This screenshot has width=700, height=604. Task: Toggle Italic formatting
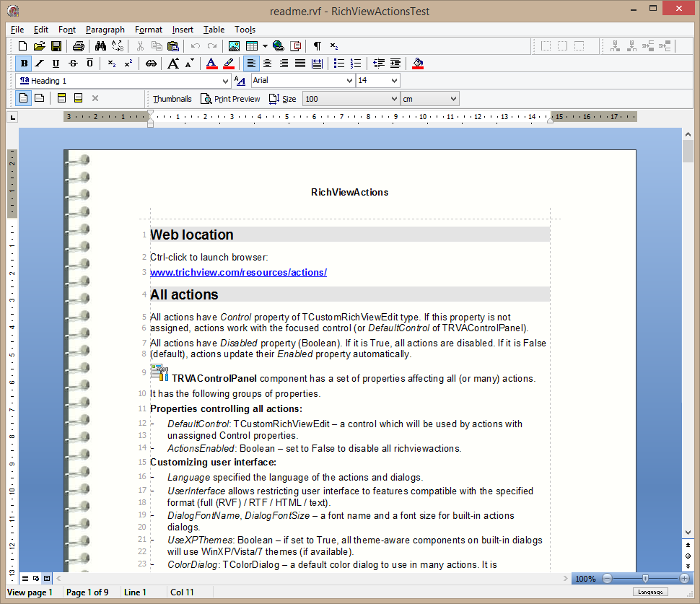[40, 64]
